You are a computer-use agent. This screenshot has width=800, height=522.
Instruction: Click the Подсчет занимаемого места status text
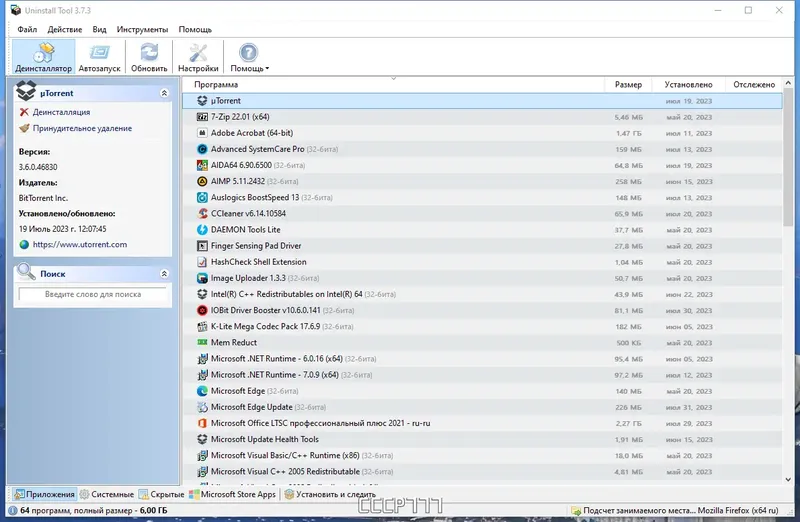[681, 510]
